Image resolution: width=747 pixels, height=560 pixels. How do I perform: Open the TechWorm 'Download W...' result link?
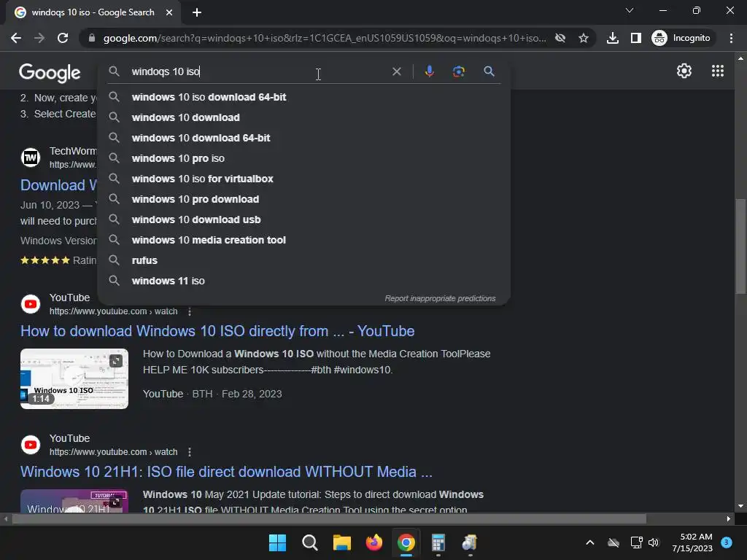coord(58,184)
